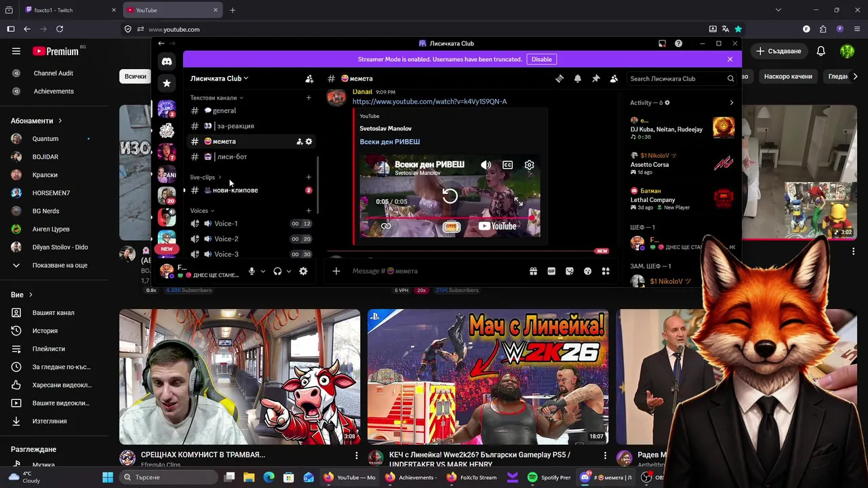Click the star icon in Discord server rail

[167, 83]
